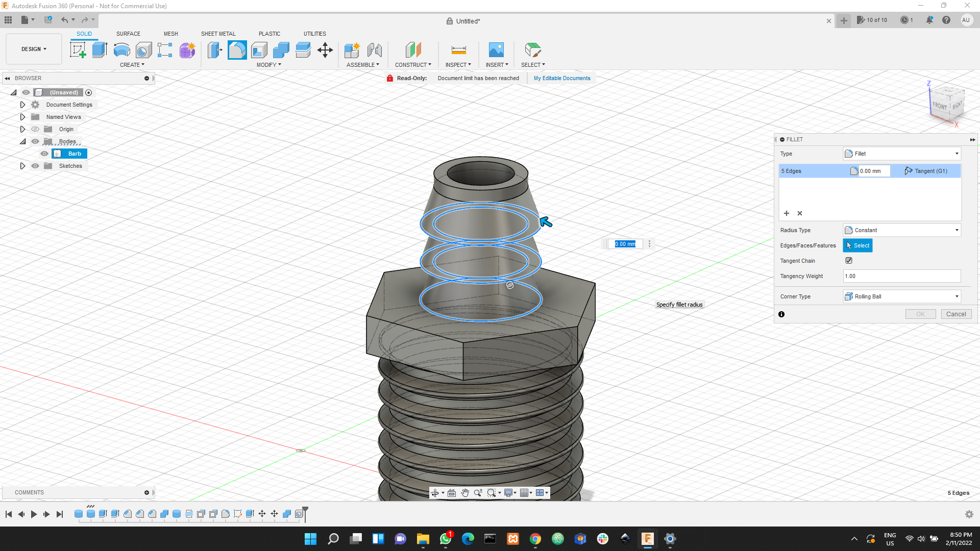This screenshot has height=551, width=980.
Task: Open the SHEET METAL tab
Action: [218, 34]
